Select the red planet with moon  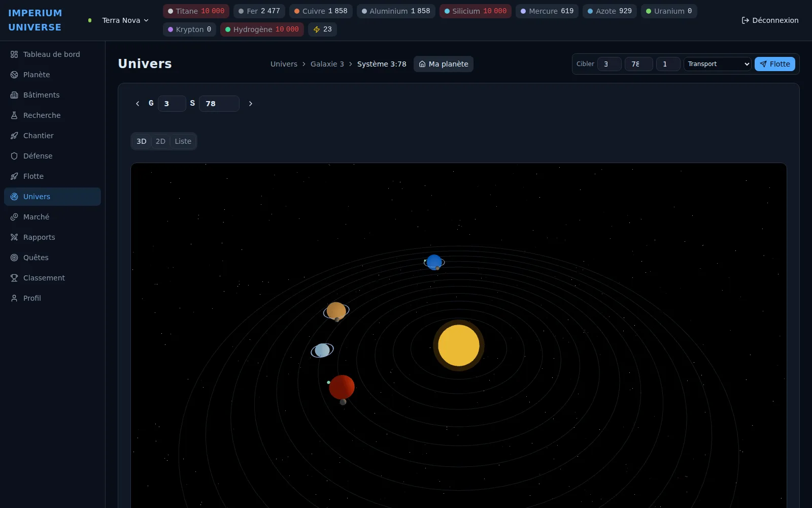[342, 388]
